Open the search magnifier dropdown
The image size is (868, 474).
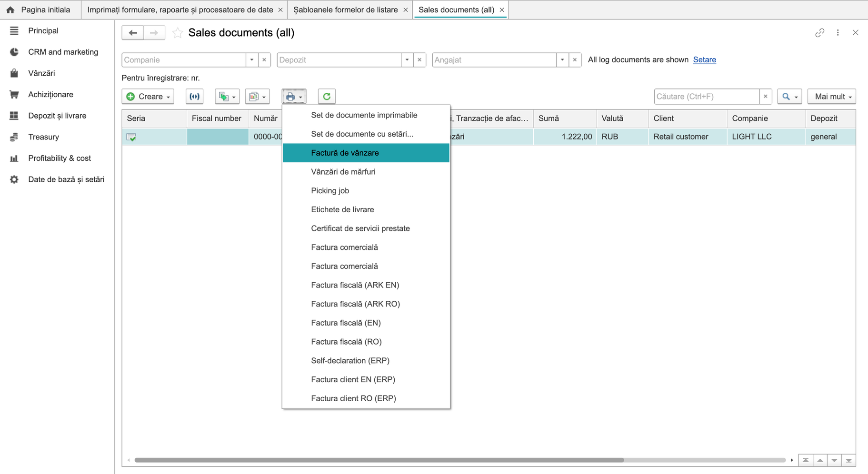pyautogui.click(x=790, y=97)
